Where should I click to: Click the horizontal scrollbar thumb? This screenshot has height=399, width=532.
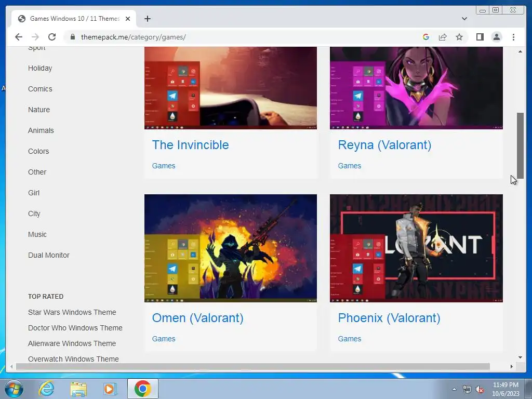[x=253, y=366]
